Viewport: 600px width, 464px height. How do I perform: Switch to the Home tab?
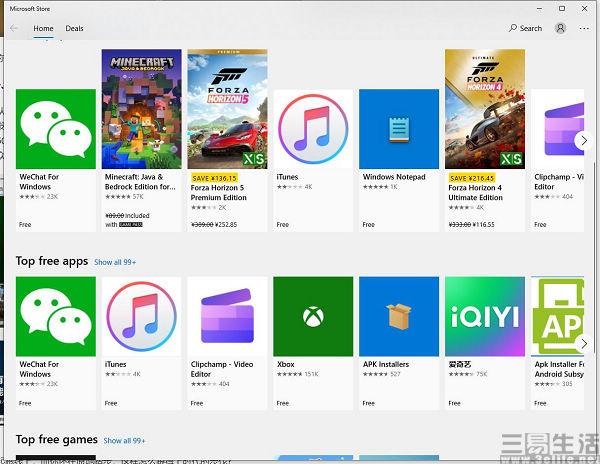43,28
